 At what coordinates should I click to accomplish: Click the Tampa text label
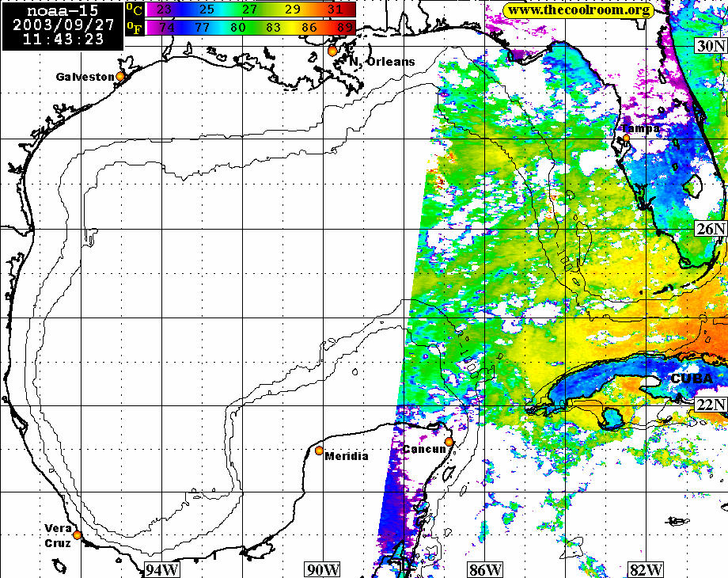(x=641, y=127)
